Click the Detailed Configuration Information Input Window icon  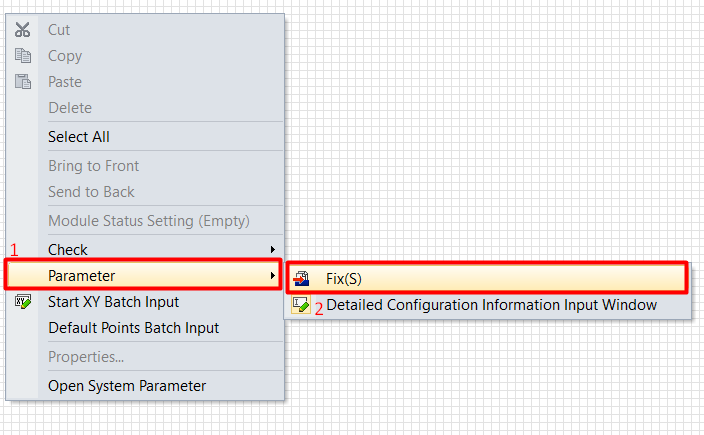click(x=301, y=305)
